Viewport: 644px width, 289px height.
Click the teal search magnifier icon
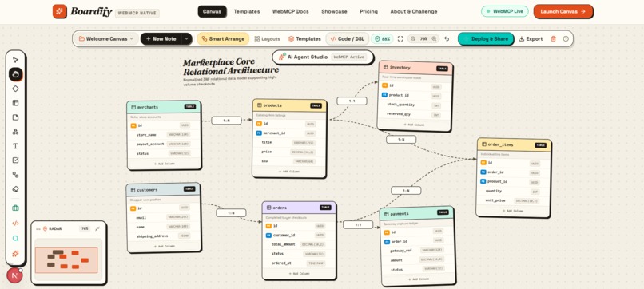click(x=16, y=239)
